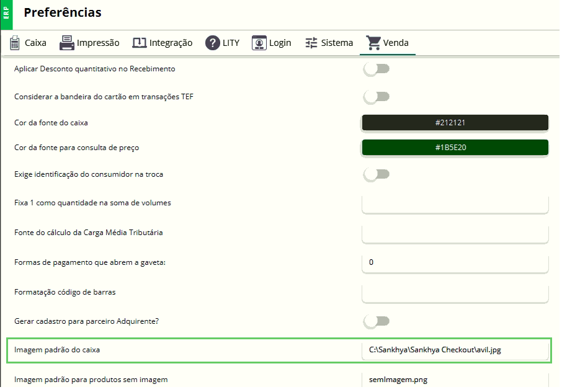The width and height of the screenshot is (562, 392).
Task: Click the LITY question mark icon
Action: tap(213, 43)
